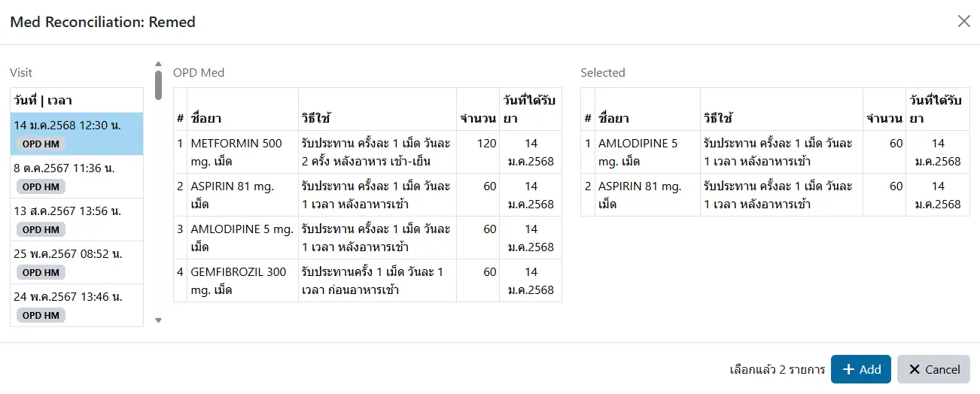
Task: Click OPD HM badge under 8 ต.ค.2567
Action: [x=41, y=186]
